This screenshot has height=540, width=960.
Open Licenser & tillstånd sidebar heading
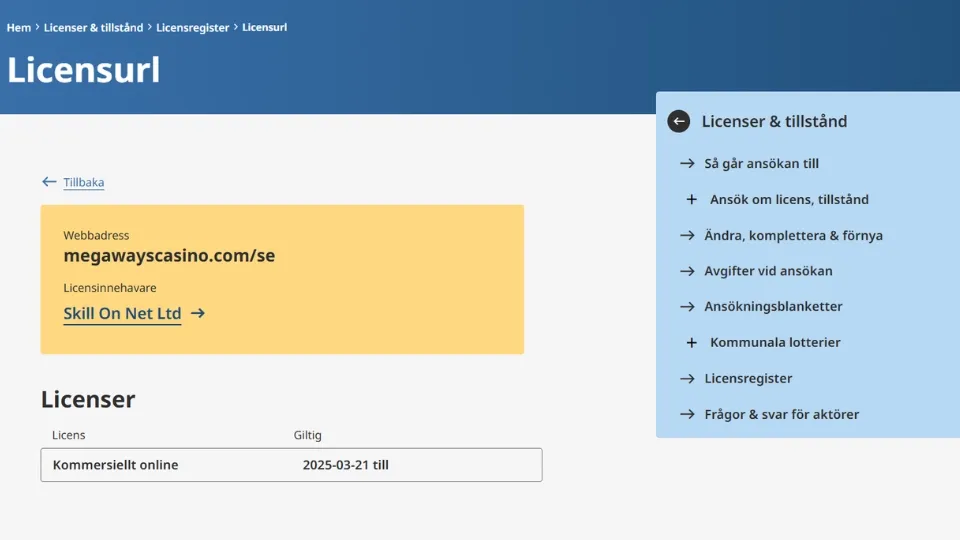coord(774,121)
